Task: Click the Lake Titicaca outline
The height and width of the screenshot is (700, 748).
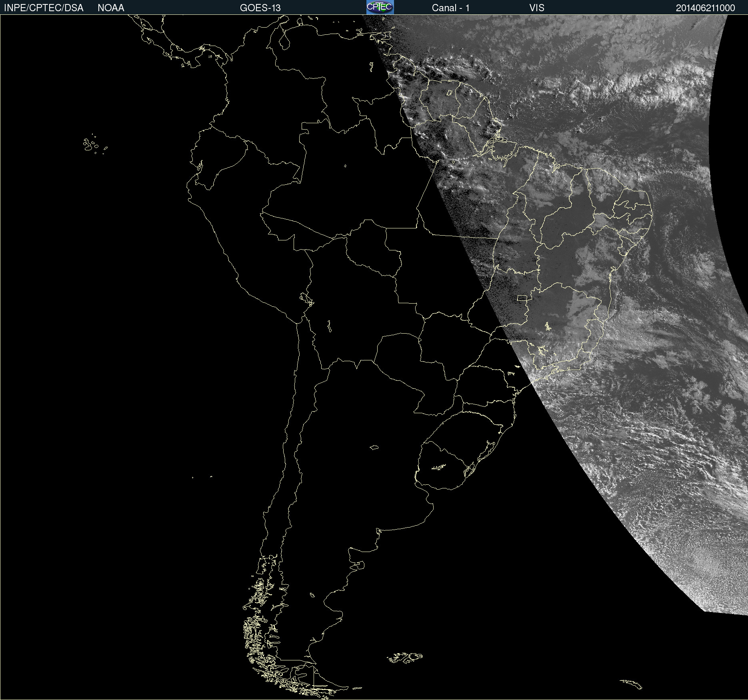Action: point(307,299)
